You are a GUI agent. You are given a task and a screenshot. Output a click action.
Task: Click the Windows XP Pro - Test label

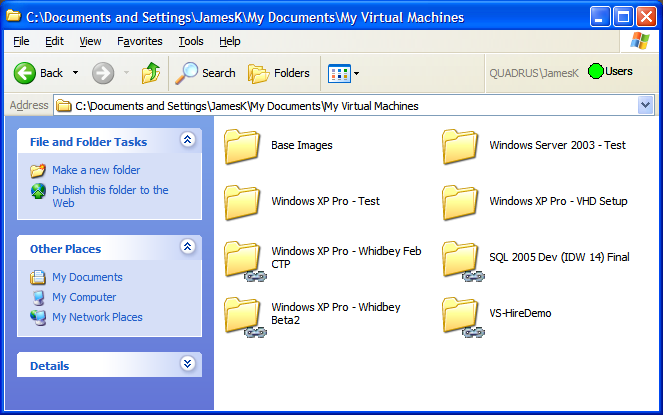[x=325, y=201]
